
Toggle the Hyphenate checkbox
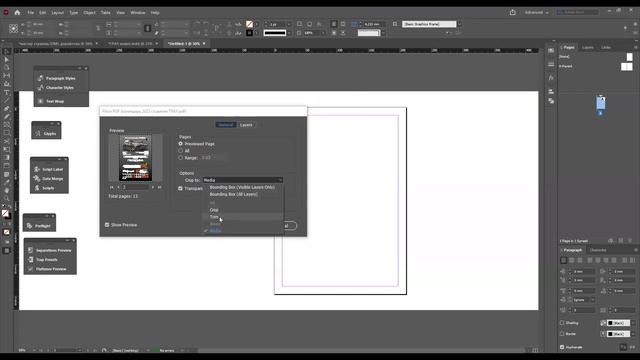562,347
